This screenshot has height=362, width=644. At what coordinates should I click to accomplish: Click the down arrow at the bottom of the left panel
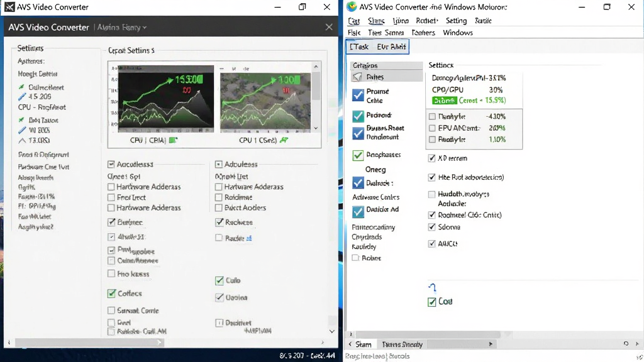click(x=332, y=331)
